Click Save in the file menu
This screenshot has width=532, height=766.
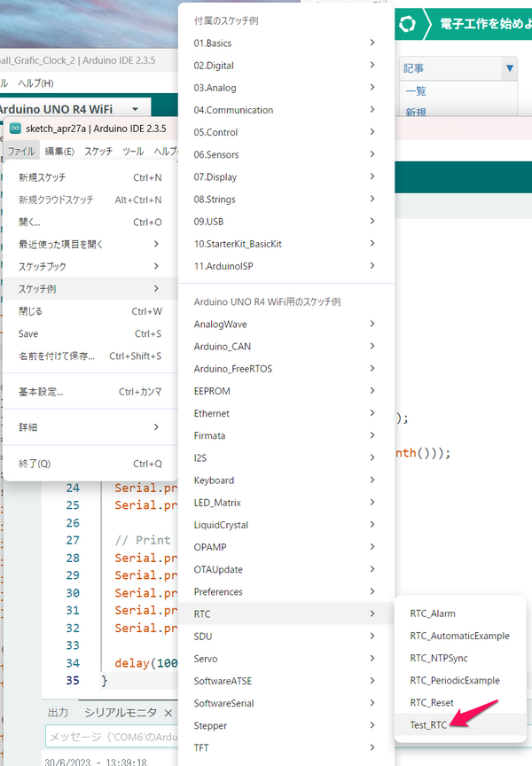(90, 333)
